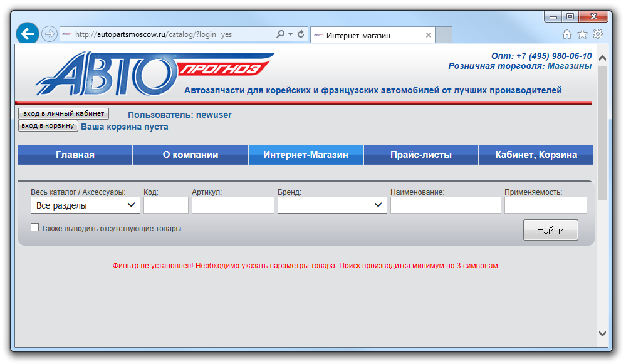Close the Интернет-магазин browser tab
The height and width of the screenshot is (364, 626).
click(x=429, y=35)
